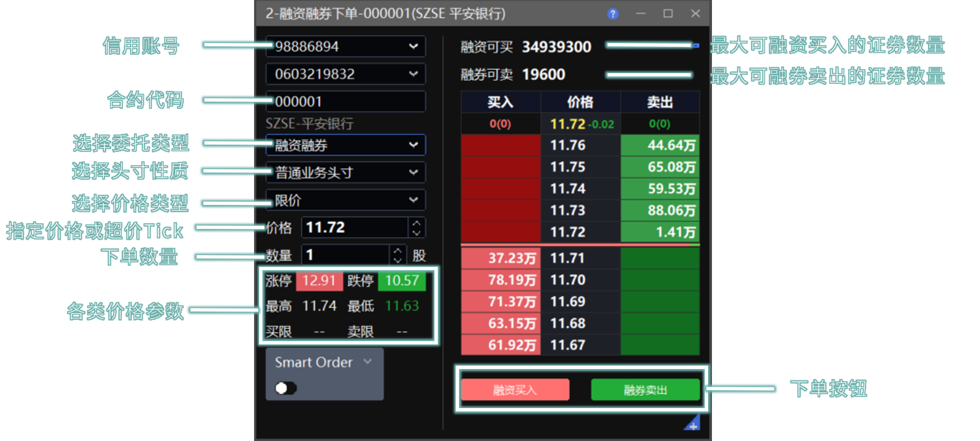This screenshot has height=441, width=980.
Task: Click the contract code field 000001
Action: point(345,102)
